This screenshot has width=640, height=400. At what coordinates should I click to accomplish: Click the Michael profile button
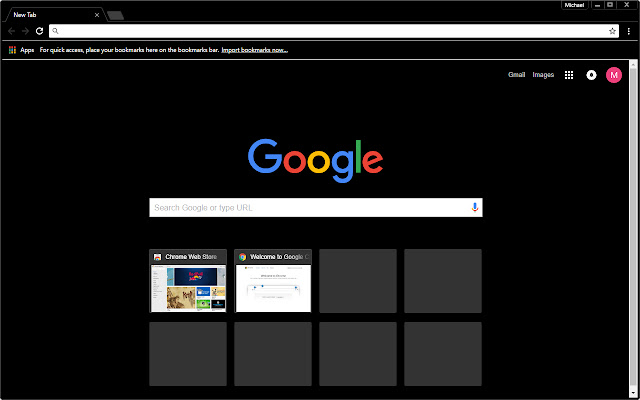(574, 5)
